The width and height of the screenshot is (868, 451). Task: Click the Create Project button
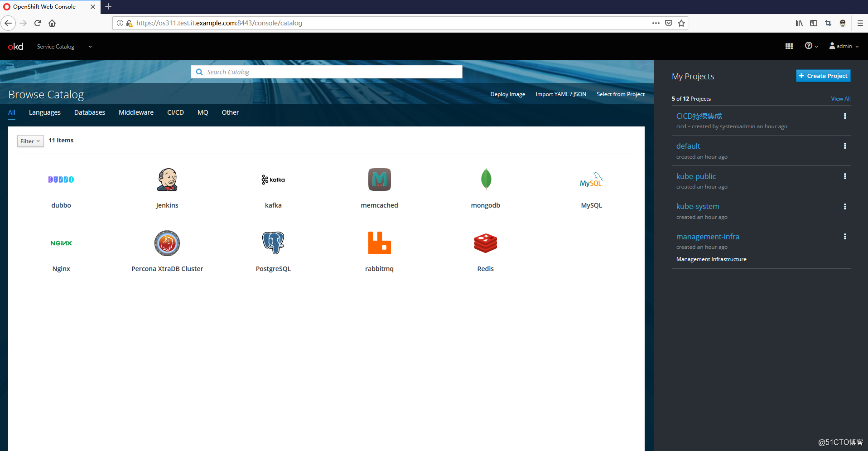823,76
